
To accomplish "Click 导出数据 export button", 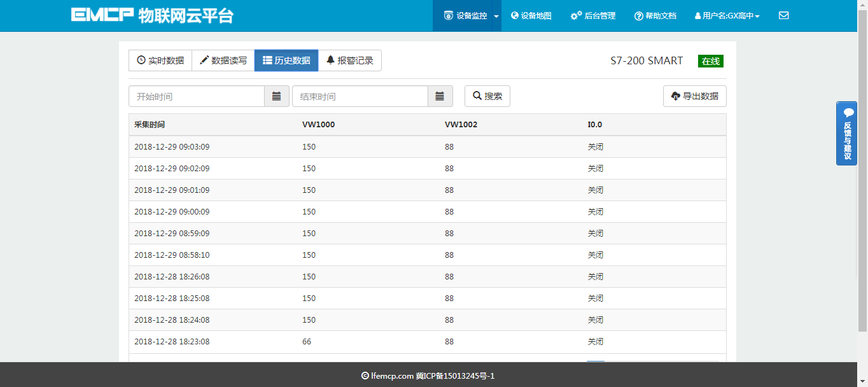I will (x=695, y=96).
